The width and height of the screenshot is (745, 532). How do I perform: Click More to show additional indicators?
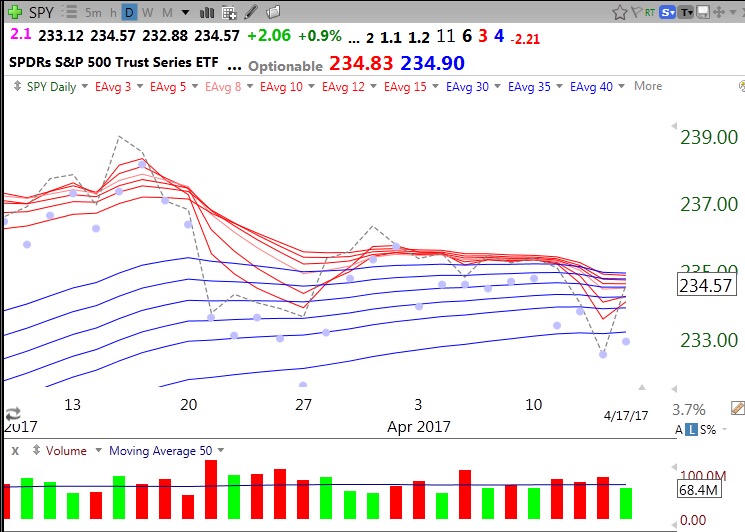click(x=648, y=86)
